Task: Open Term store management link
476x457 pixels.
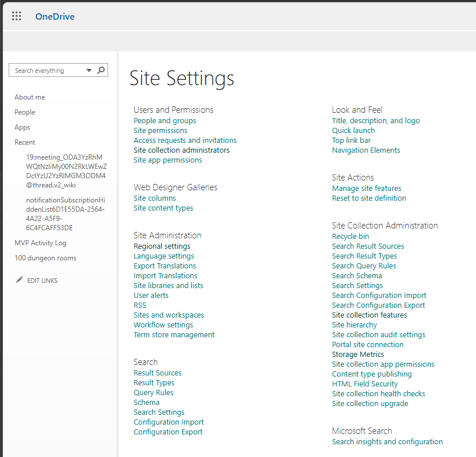Action: 174,334
